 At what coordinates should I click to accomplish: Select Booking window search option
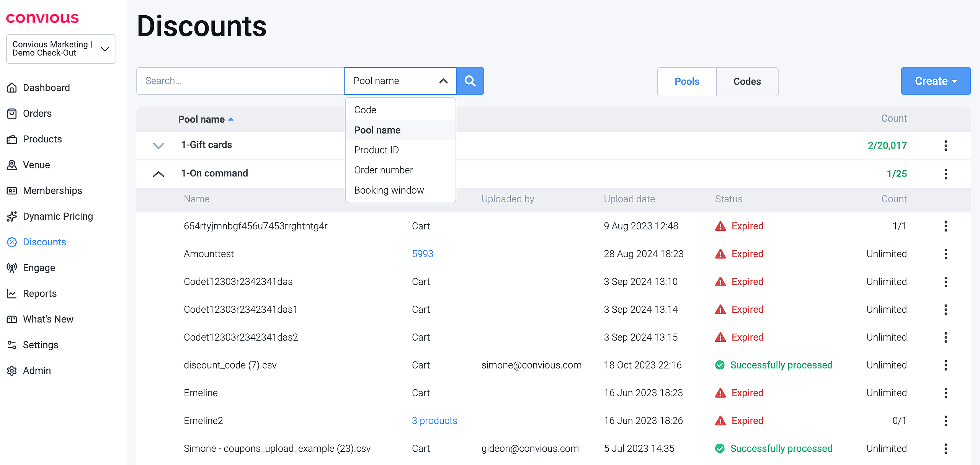coord(389,190)
